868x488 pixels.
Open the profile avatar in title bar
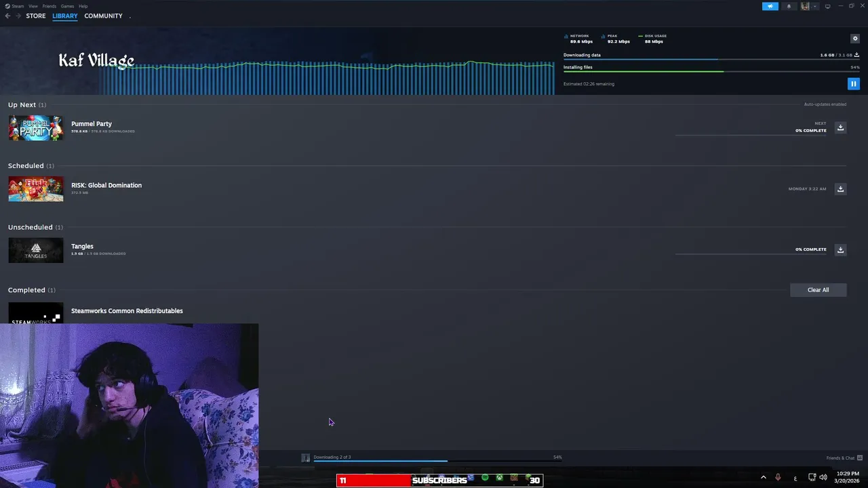805,6
